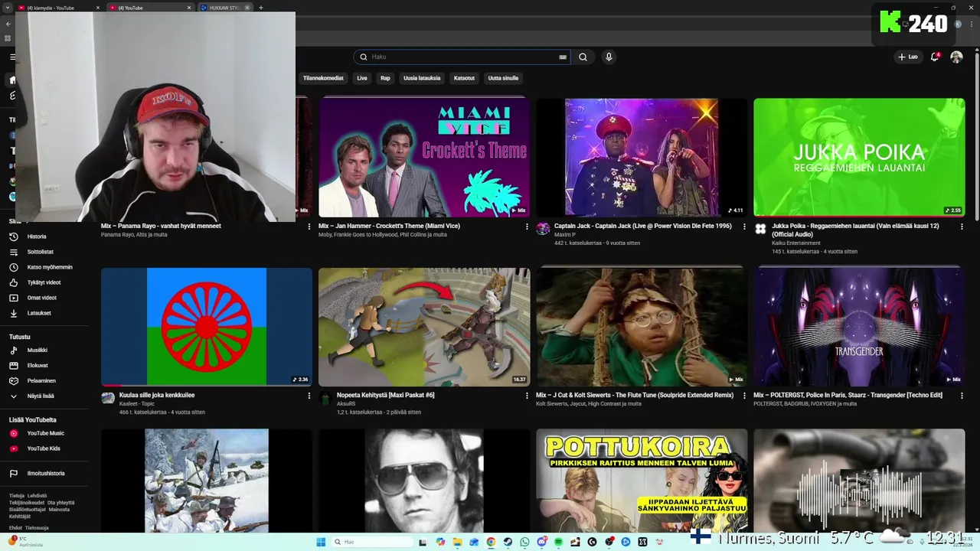Open a new browser tab

261,8
